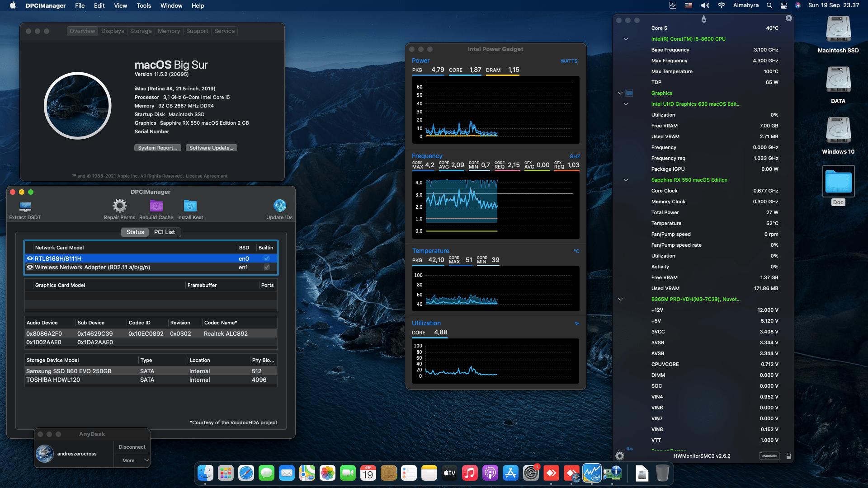Switch to the Storage tab
The image size is (868, 488).
click(x=141, y=31)
